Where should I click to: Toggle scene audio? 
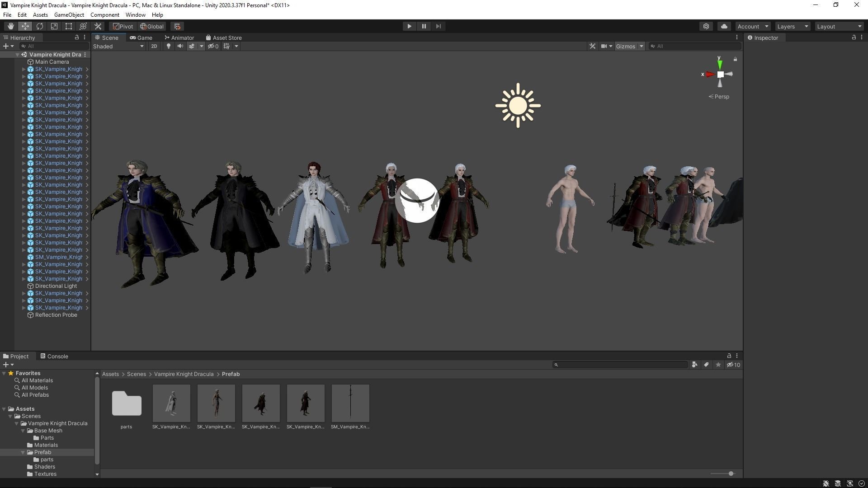[180, 46]
